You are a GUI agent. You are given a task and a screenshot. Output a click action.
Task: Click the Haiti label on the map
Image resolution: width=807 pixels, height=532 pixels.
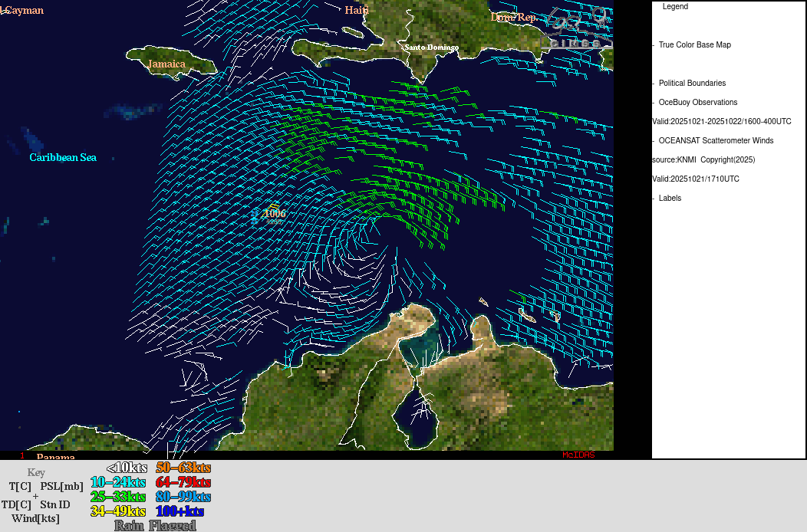[357, 10]
